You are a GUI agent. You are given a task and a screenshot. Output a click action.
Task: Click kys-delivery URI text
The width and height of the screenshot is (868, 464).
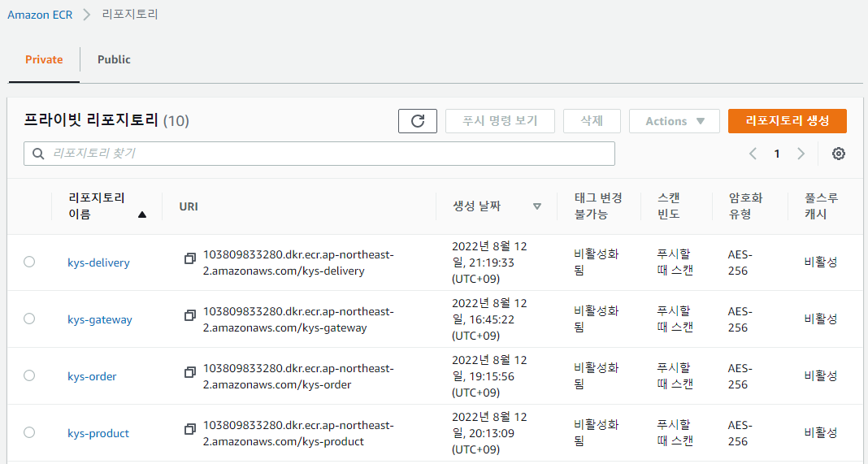pos(298,262)
